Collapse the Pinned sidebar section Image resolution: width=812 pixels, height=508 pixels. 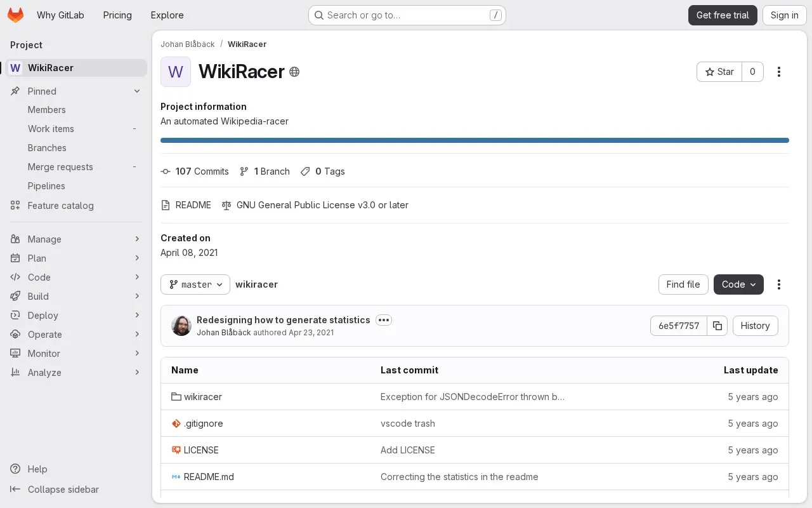pyautogui.click(x=76, y=91)
